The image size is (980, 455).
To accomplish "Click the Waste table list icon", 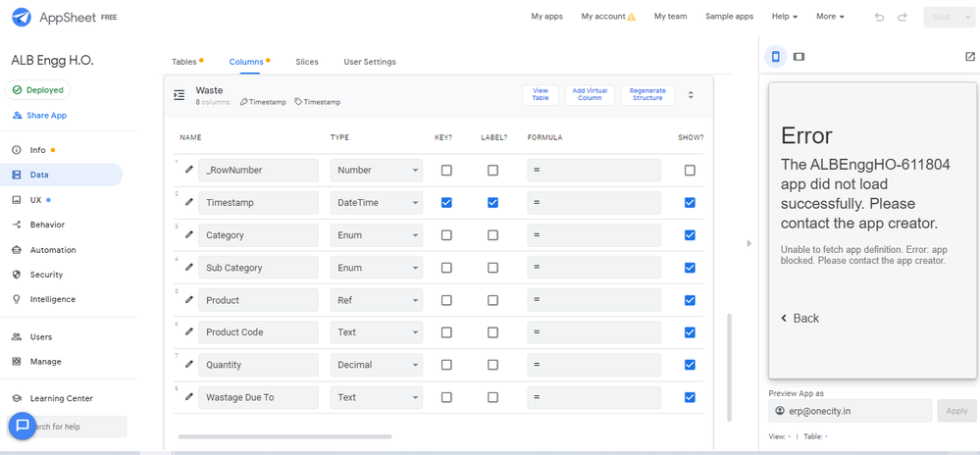I will (180, 95).
